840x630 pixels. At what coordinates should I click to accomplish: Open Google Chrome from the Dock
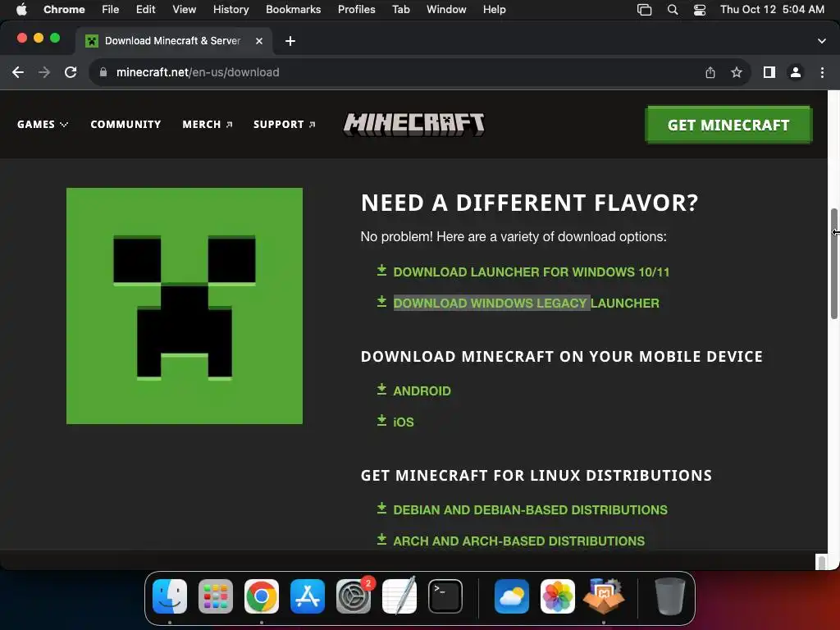click(262, 596)
